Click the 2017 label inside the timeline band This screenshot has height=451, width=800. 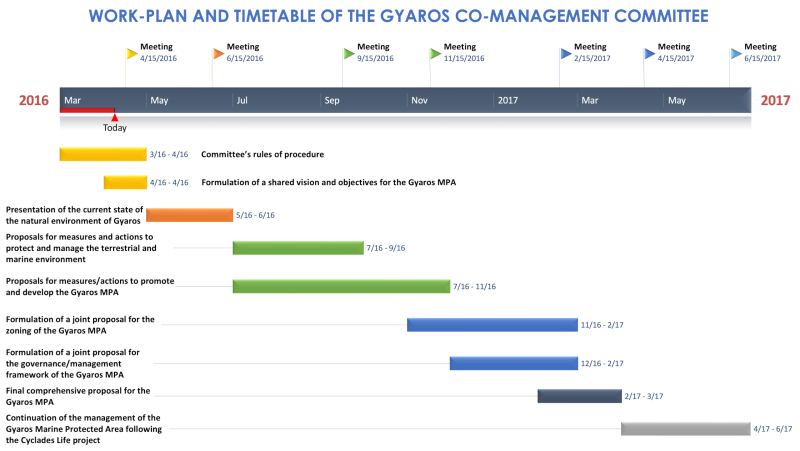[x=508, y=101]
